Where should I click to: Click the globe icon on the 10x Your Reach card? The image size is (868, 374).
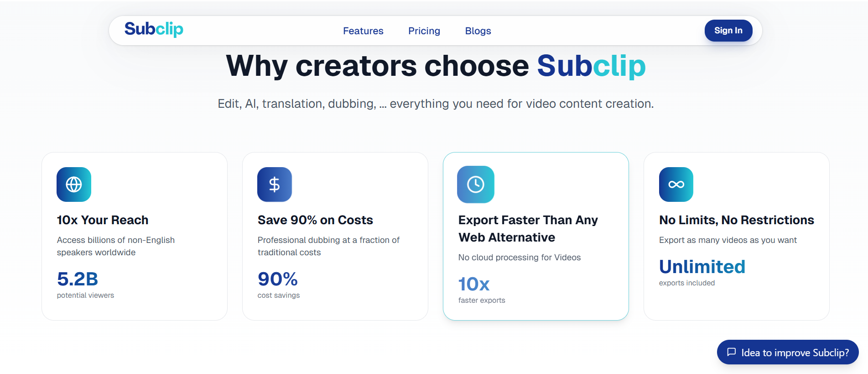click(73, 184)
